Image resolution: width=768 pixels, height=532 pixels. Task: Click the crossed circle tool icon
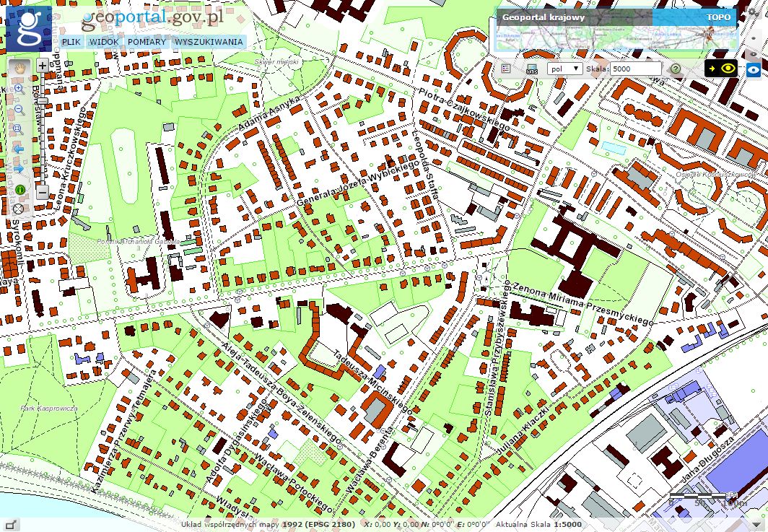pos(19,209)
